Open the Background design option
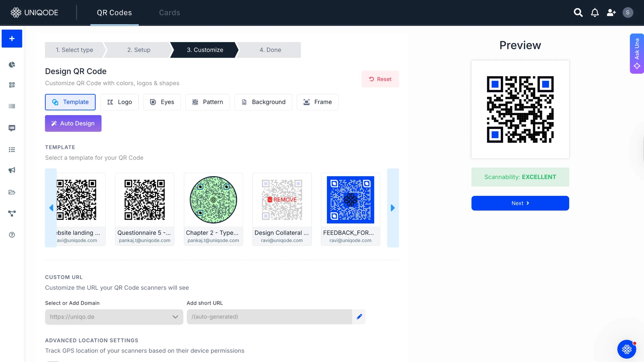The height and width of the screenshot is (362, 644). (263, 102)
